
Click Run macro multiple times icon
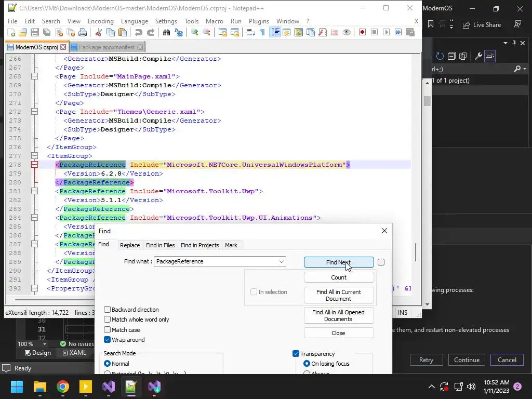[x=398, y=33]
